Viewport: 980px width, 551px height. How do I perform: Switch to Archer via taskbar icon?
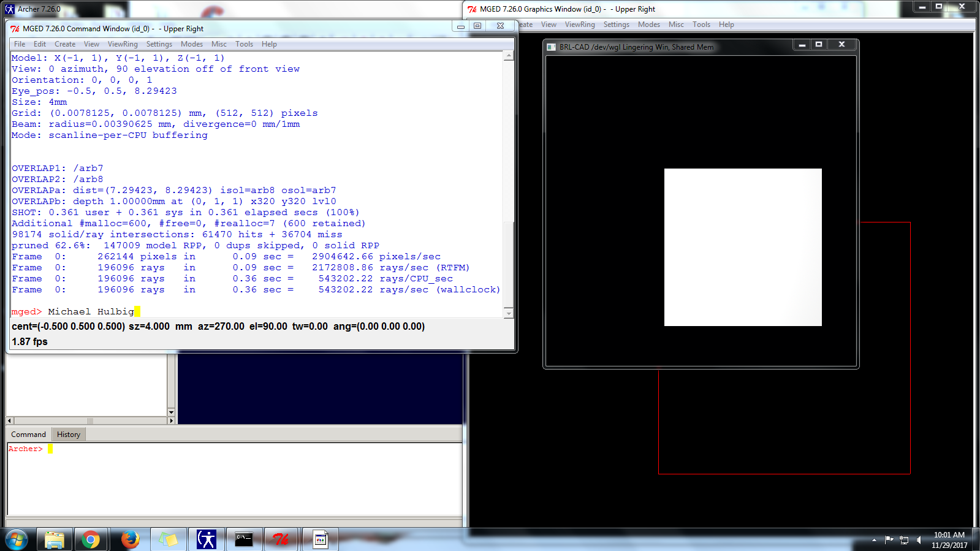click(207, 539)
